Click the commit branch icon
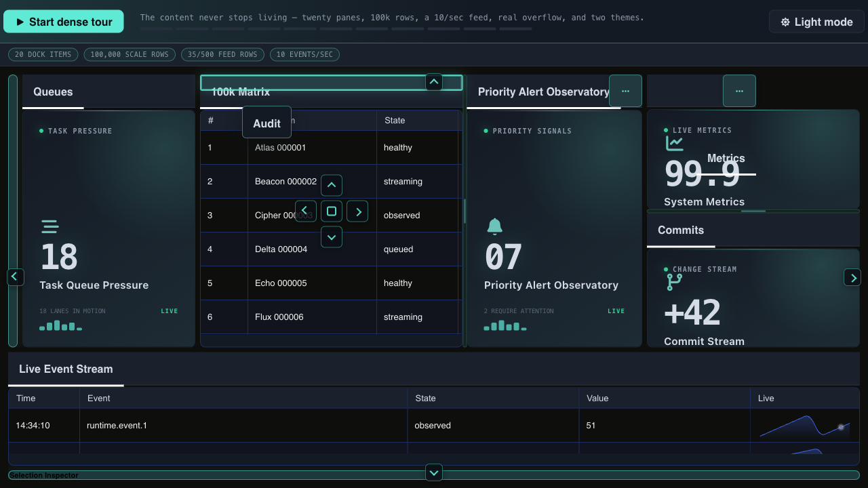The width and height of the screenshot is (868, 488). click(x=674, y=282)
